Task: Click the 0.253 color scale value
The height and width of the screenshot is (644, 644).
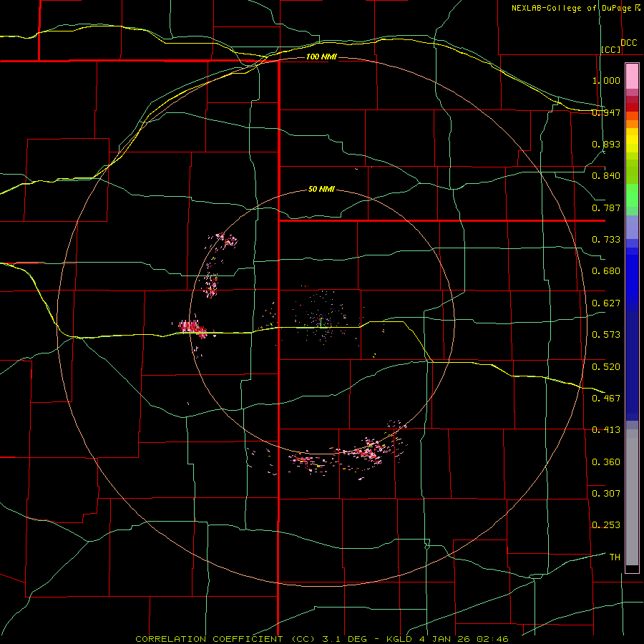Action: pos(606,525)
